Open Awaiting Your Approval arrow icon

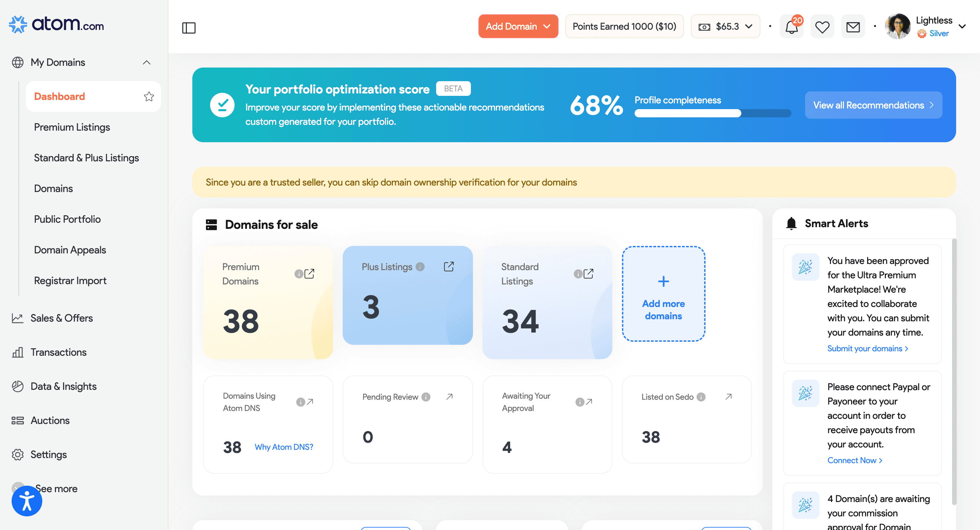click(589, 401)
